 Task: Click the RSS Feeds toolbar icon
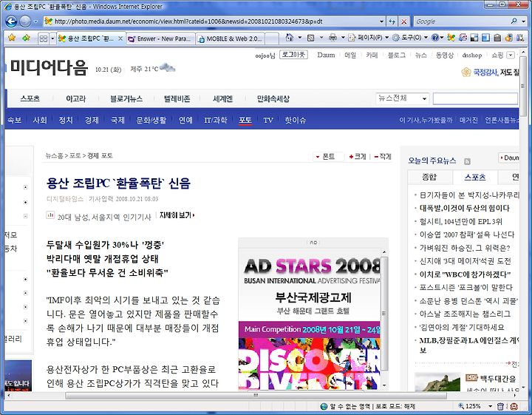click(x=310, y=38)
